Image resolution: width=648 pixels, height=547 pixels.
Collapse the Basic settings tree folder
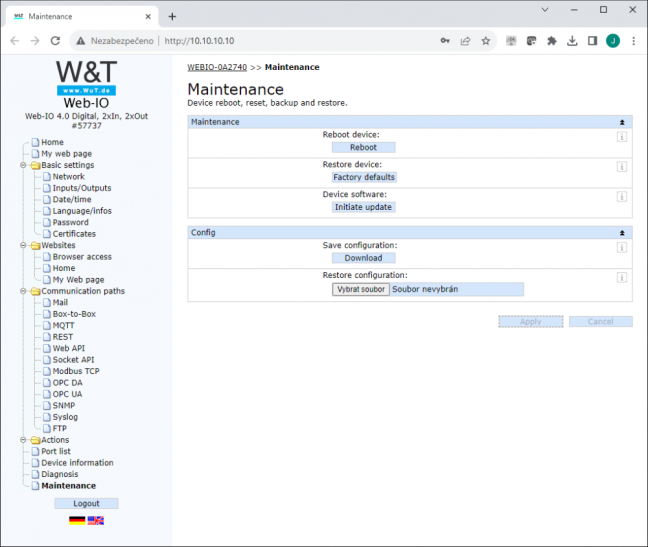pyautogui.click(x=23, y=165)
